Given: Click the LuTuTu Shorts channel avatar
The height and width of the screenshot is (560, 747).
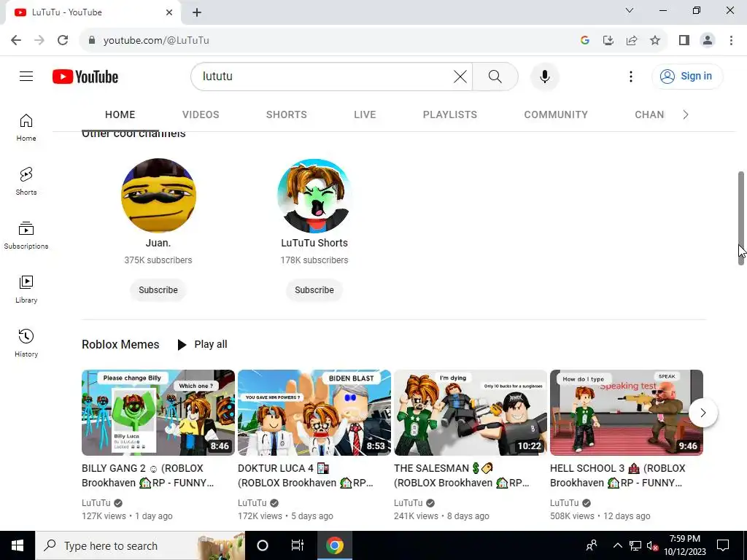Looking at the screenshot, I should click(314, 195).
